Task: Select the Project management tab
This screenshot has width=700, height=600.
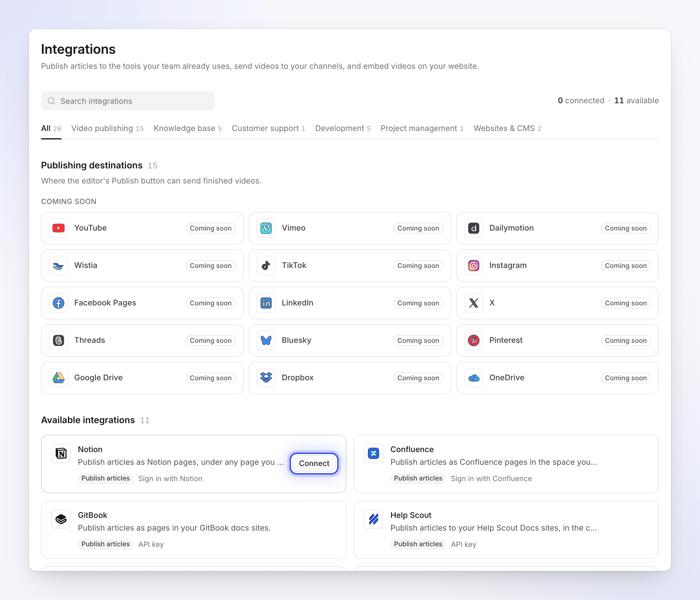Action: coord(422,129)
